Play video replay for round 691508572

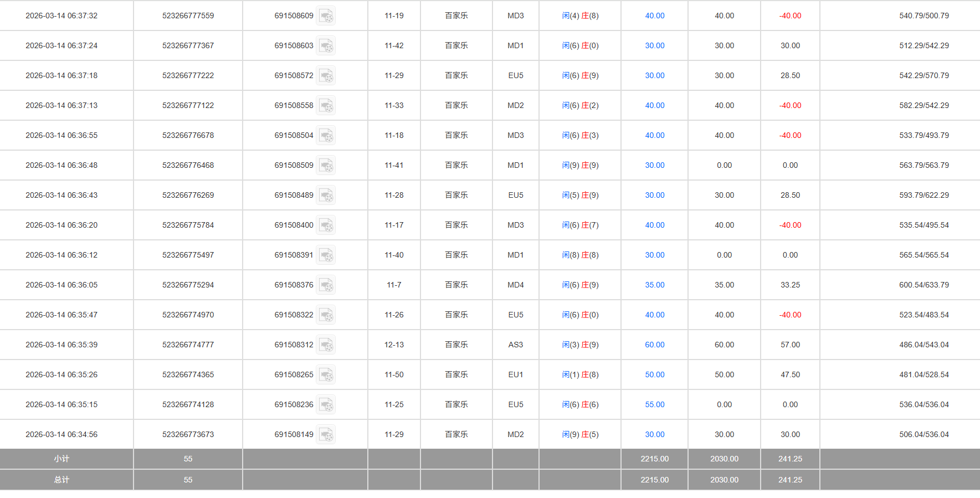coord(326,76)
